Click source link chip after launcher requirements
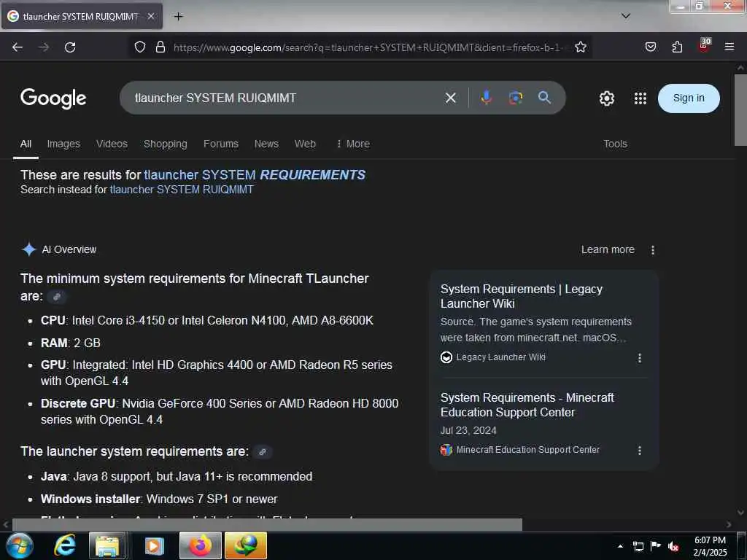This screenshot has height=560, width=747. (x=263, y=452)
